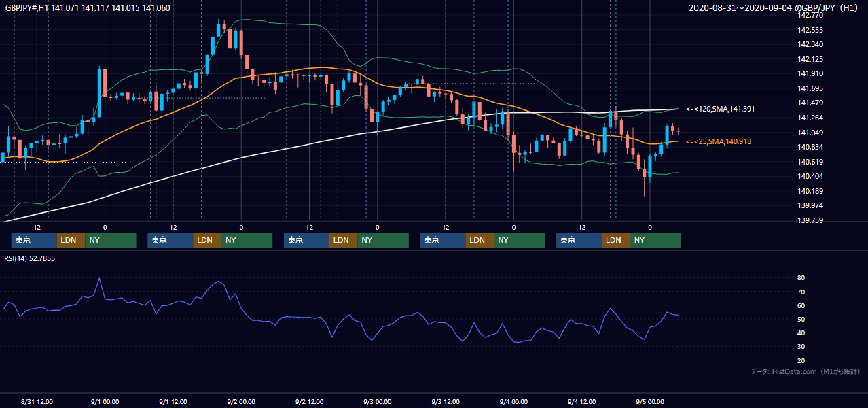Click price axis label 139.759

pyautogui.click(x=812, y=220)
